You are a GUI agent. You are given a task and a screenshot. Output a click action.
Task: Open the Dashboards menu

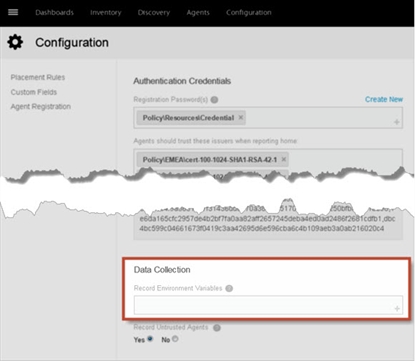pyautogui.click(x=54, y=13)
